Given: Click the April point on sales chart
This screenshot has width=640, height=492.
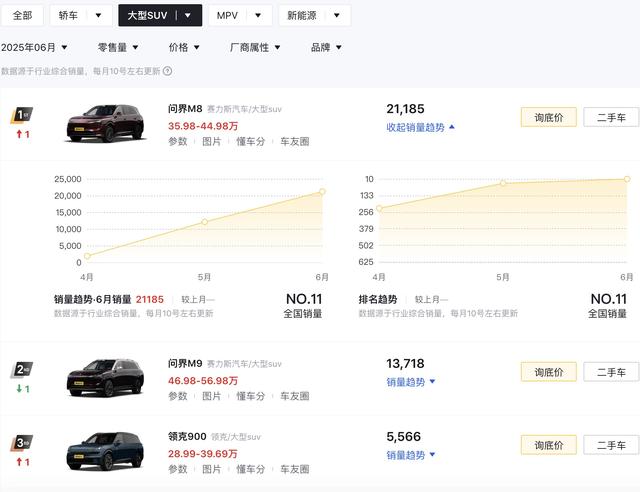Looking at the screenshot, I should (x=87, y=256).
